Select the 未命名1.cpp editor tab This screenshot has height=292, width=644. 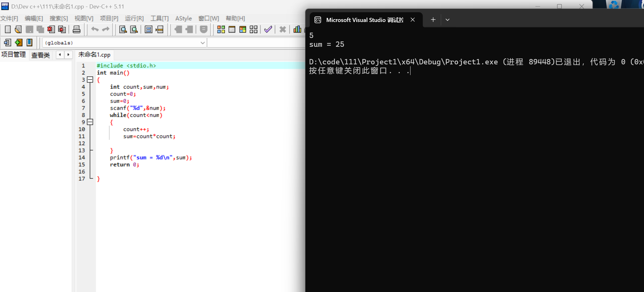(x=94, y=55)
